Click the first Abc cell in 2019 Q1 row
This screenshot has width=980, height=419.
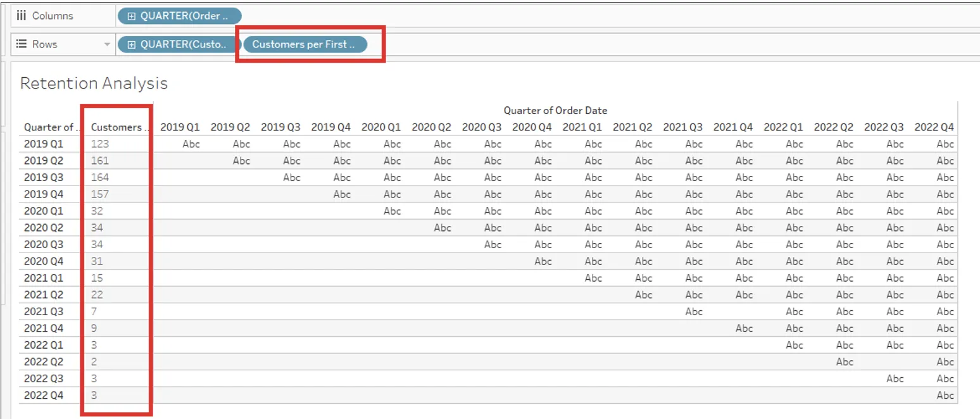point(190,144)
